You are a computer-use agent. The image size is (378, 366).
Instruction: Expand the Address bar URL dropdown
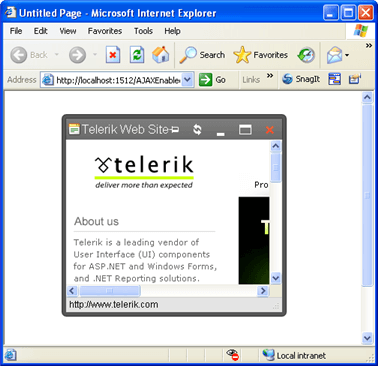coord(188,80)
